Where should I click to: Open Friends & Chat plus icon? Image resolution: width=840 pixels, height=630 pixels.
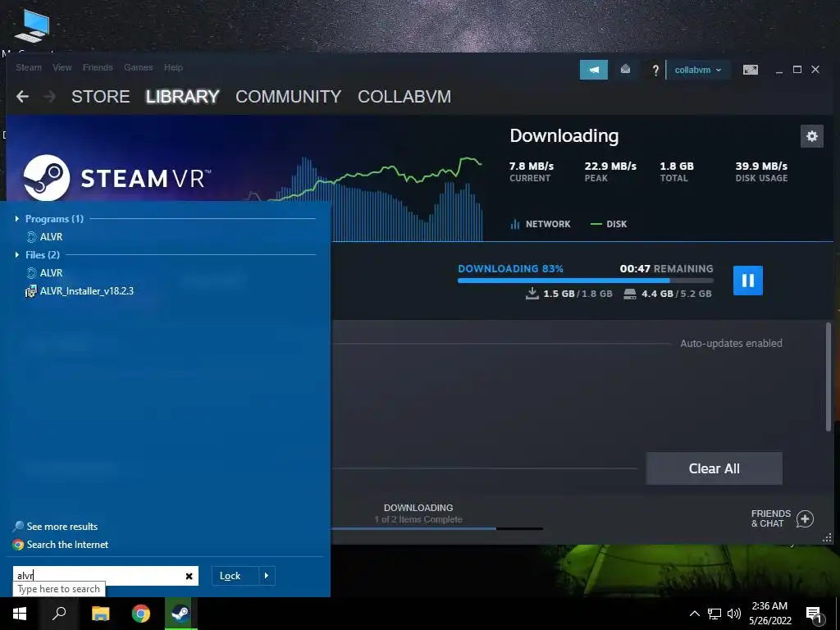(x=805, y=518)
